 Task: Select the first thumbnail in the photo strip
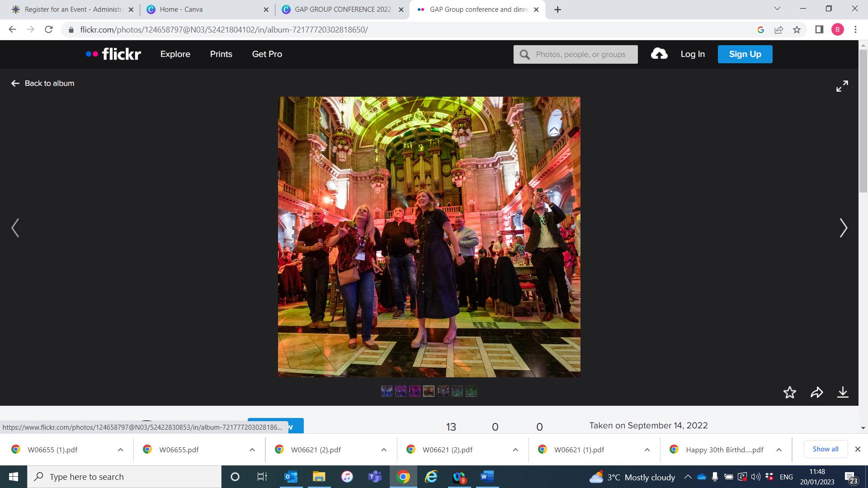(x=387, y=391)
